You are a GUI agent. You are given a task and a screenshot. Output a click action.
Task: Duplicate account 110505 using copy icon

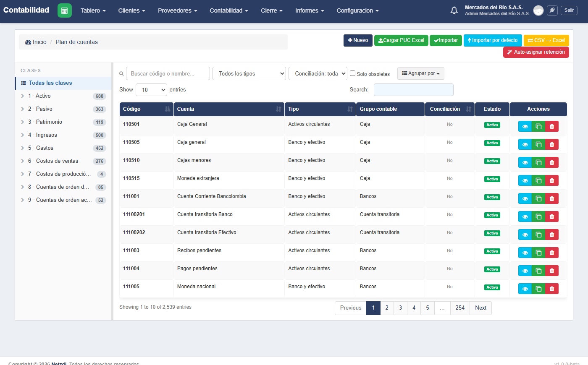538,144
